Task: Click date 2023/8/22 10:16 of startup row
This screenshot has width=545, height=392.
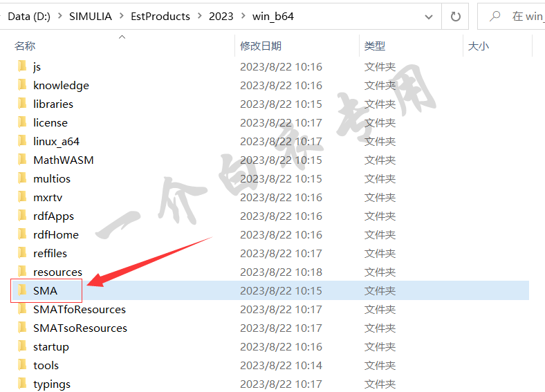Action: click(281, 347)
